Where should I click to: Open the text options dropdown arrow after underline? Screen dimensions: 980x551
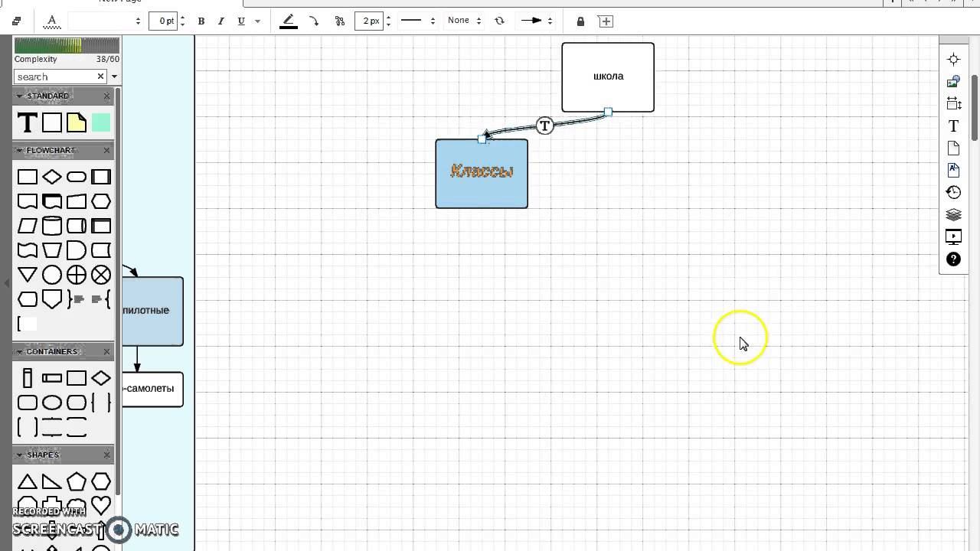point(257,21)
